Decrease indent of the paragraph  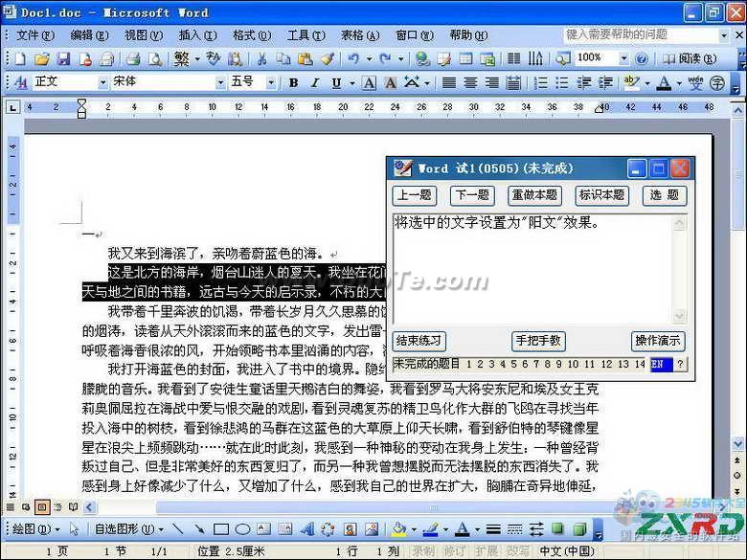point(583,83)
